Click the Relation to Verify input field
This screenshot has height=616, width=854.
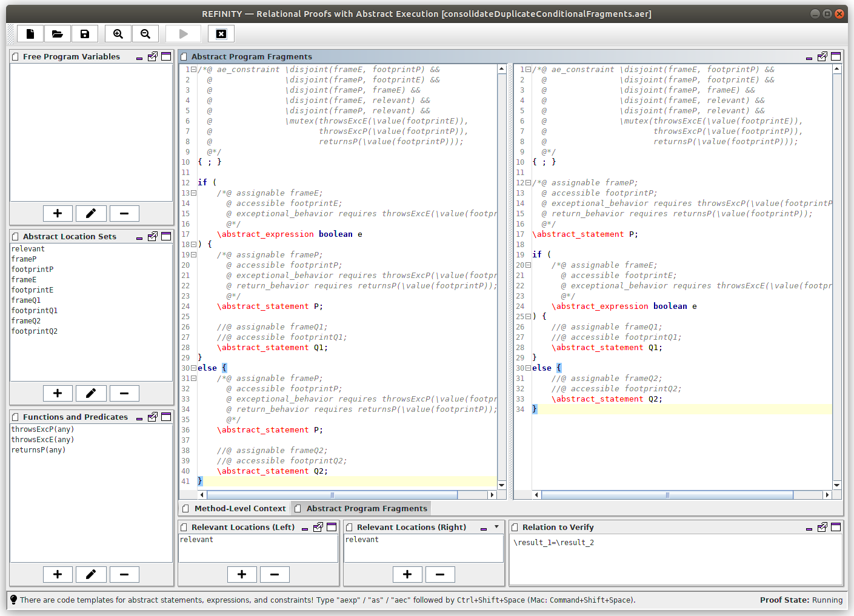click(x=676, y=559)
